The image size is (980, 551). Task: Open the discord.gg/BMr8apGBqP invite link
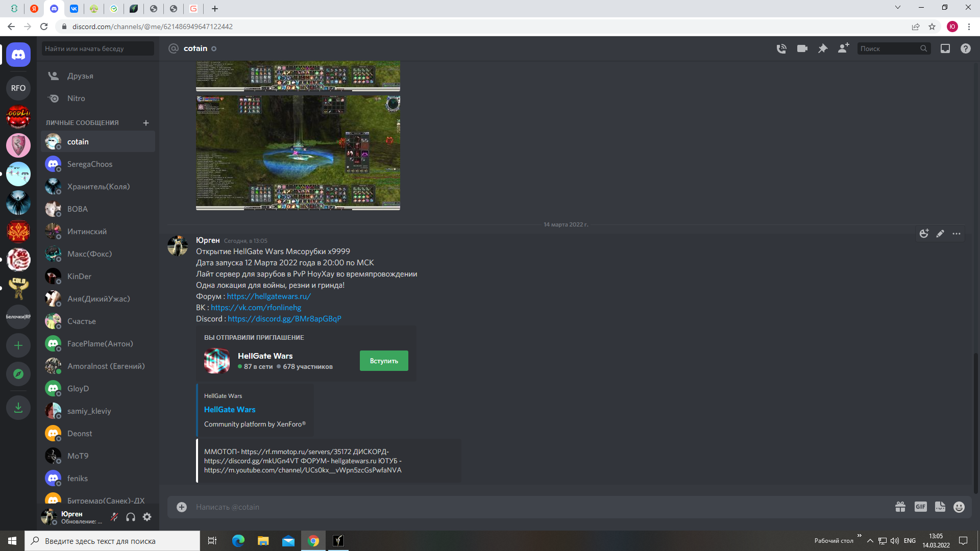point(284,319)
